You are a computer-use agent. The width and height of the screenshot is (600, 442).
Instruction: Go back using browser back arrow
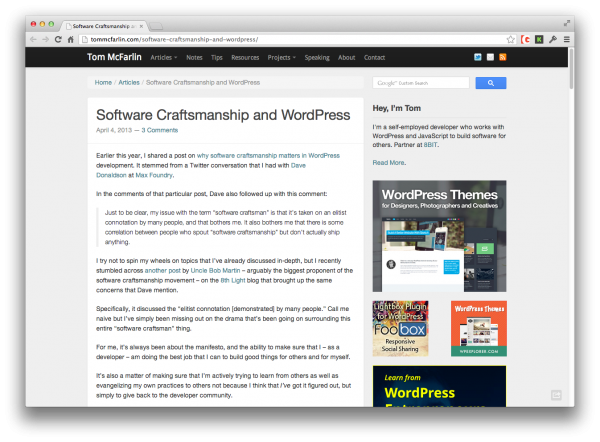pyautogui.click(x=33, y=39)
